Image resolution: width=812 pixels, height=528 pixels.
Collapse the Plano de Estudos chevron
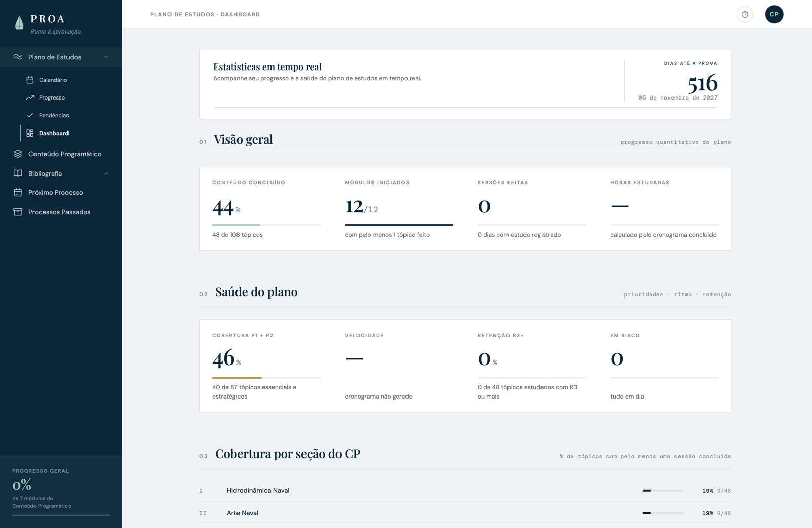pos(106,57)
